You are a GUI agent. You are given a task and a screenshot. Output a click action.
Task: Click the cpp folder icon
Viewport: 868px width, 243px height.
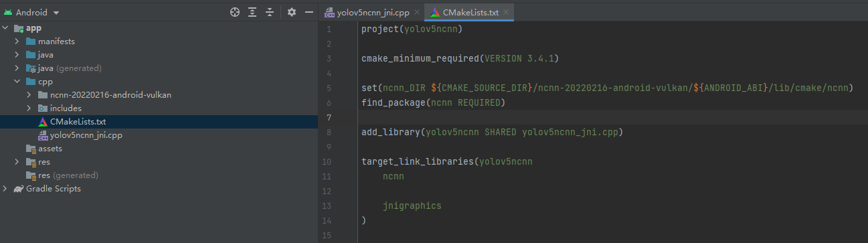click(31, 82)
